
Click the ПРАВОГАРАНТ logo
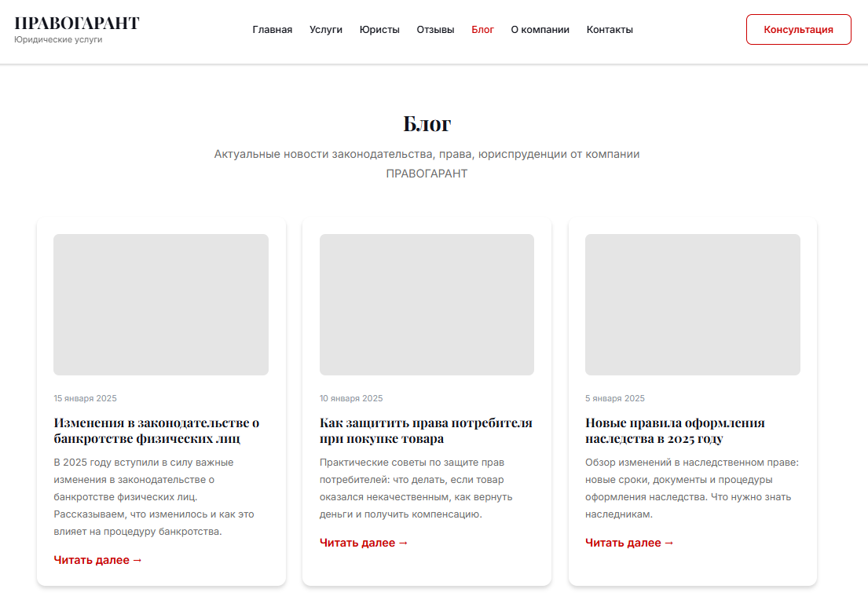77,24
